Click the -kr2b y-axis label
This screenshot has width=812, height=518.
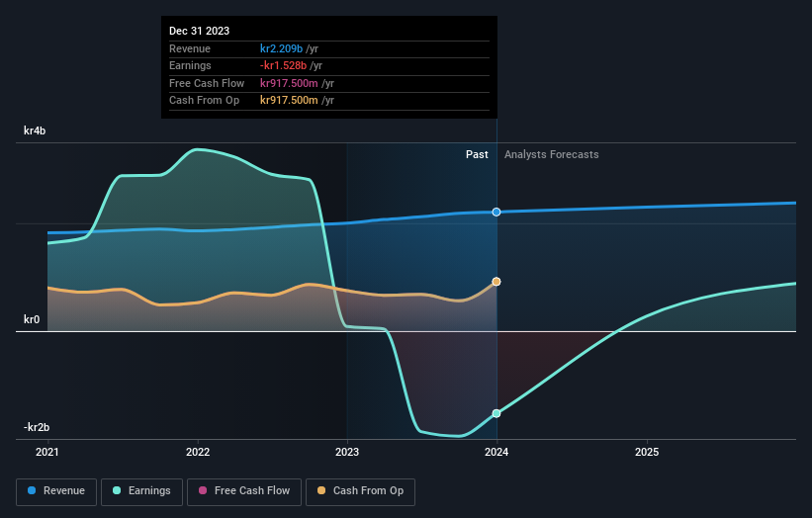tap(37, 427)
